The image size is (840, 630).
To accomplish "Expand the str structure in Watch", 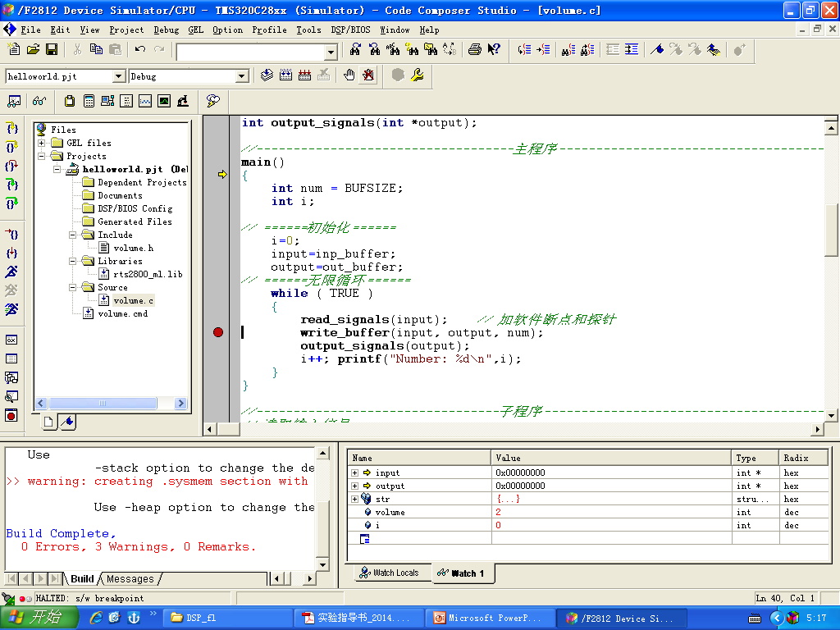I will point(354,500).
